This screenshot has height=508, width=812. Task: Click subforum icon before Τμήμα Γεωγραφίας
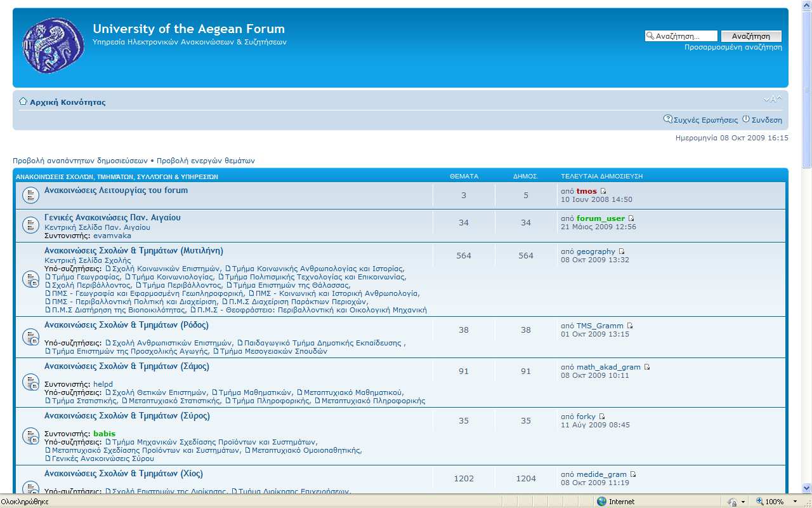48,277
